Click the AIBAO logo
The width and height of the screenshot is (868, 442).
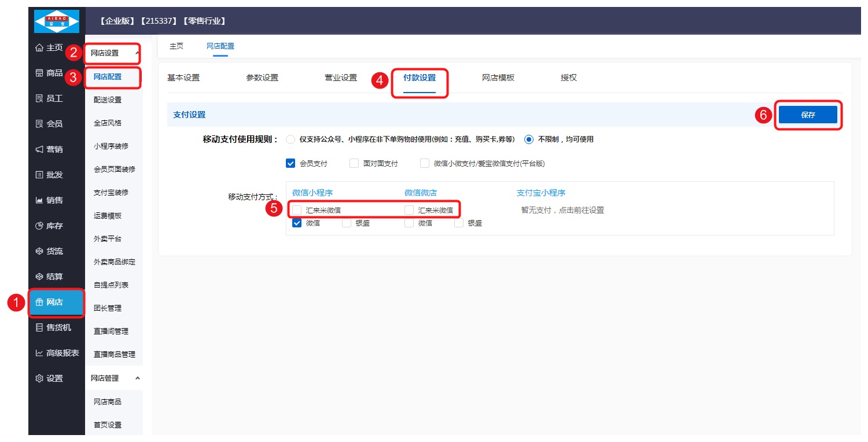57,21
